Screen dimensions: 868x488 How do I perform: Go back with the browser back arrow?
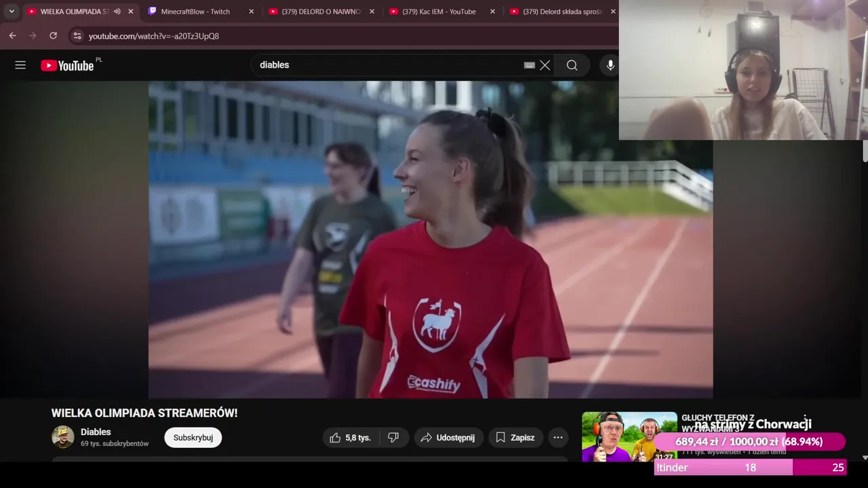pyautogui.click(x=12, y=36)
